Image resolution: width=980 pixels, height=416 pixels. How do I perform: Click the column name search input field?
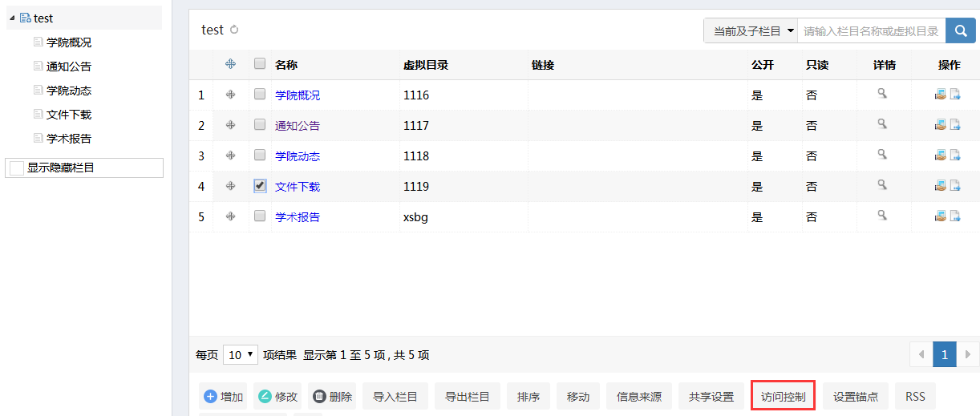coord(871,30)
